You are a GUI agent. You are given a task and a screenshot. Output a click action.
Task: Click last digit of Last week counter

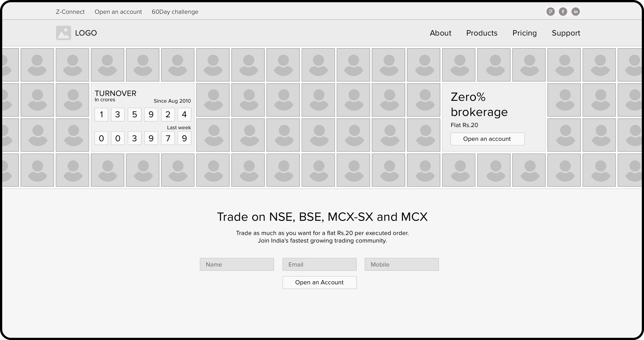[x=184, y=138]
